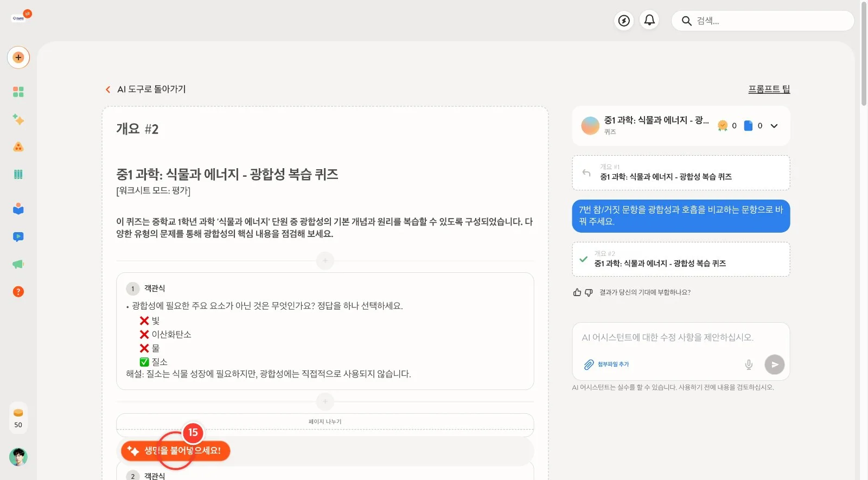Click the page break divider label
This screenshot has width=868, height=480.
tap(325, 421)
